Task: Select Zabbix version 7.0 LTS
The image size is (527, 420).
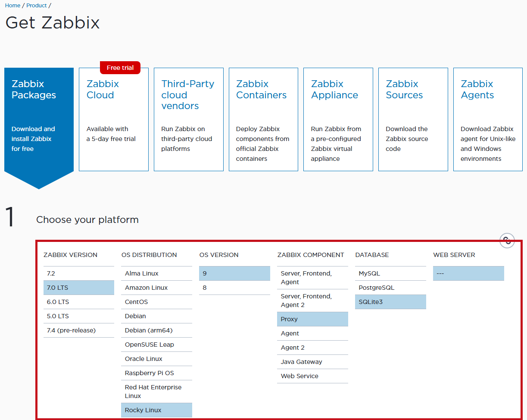Action: 79,288
